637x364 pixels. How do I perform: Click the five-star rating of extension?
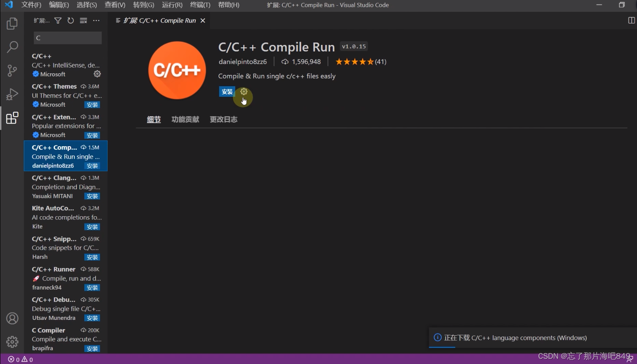355,62
